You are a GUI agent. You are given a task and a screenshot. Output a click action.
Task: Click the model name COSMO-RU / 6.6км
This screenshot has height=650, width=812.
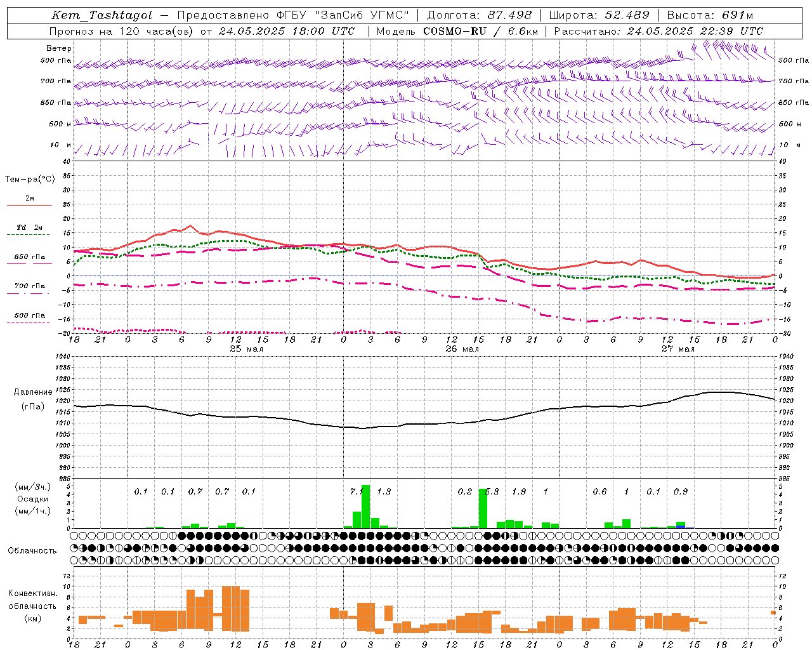(480, 31)
